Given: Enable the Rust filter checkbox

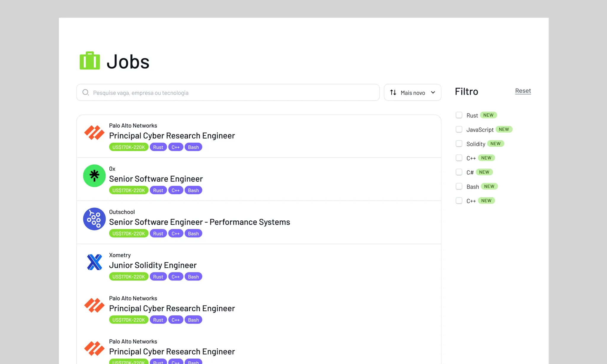Looking at the screenshot, I should (459, 115).
